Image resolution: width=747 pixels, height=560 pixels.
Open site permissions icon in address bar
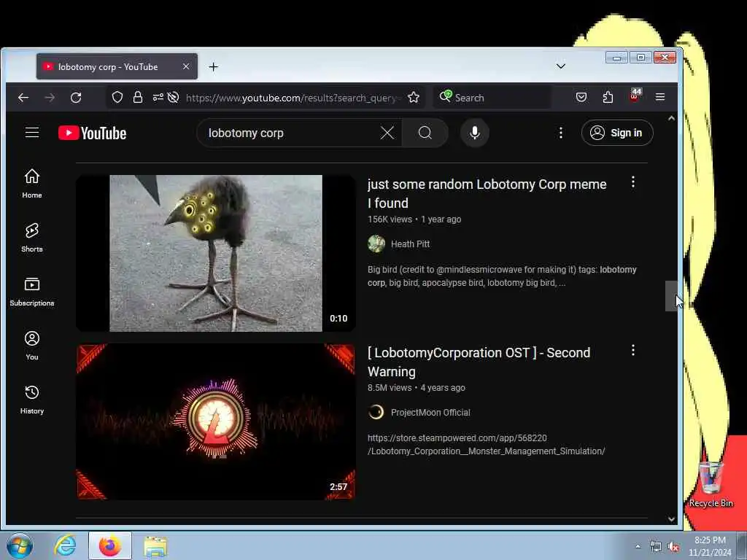(158, 98)
